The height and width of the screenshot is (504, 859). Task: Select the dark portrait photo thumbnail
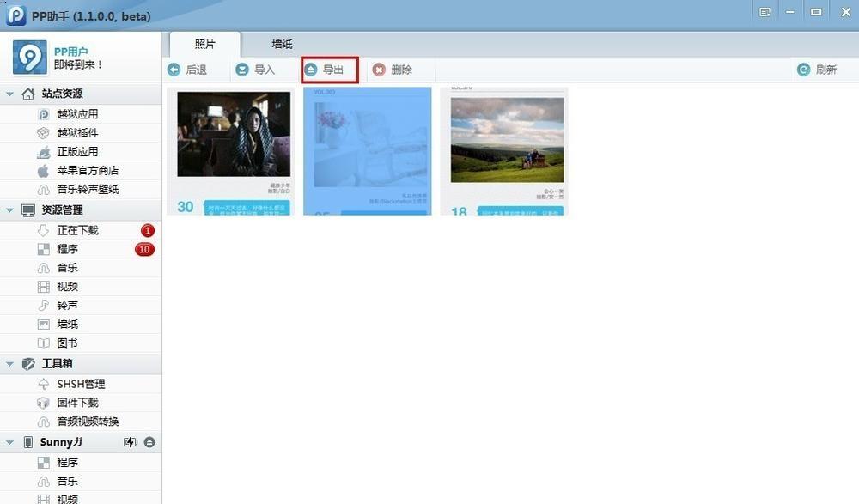tap(230, 151)
